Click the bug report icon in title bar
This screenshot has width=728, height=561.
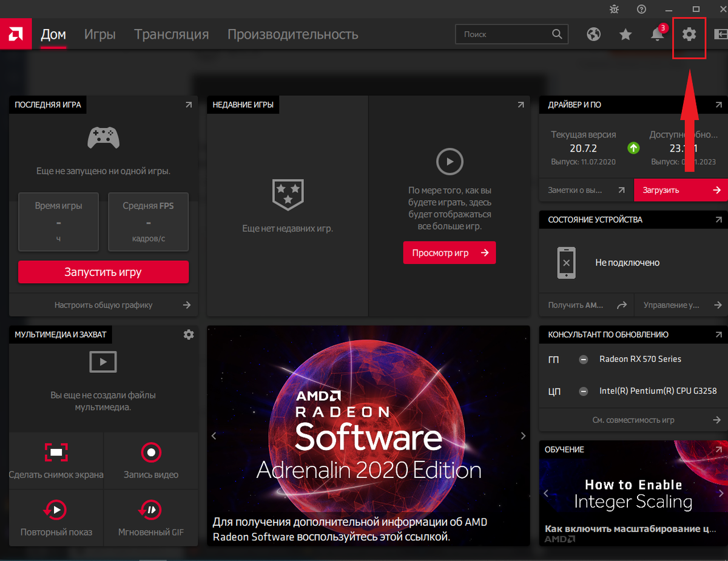[x=614, y=9]
